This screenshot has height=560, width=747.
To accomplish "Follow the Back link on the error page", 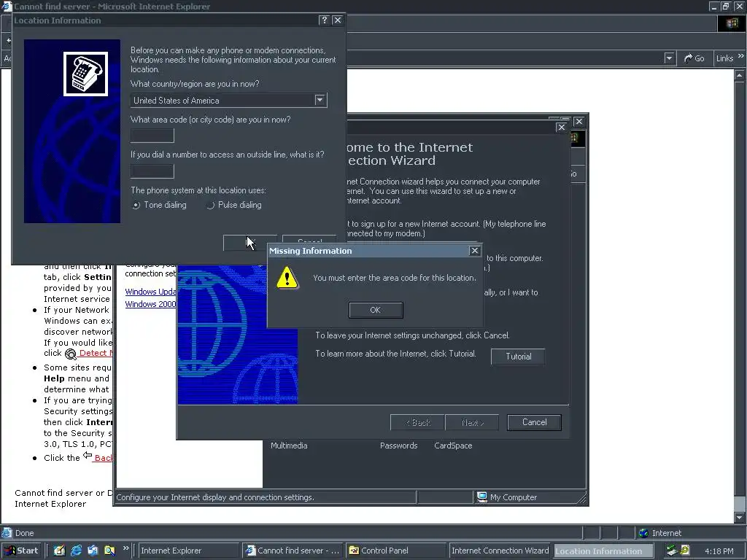I will coord(103,458).
